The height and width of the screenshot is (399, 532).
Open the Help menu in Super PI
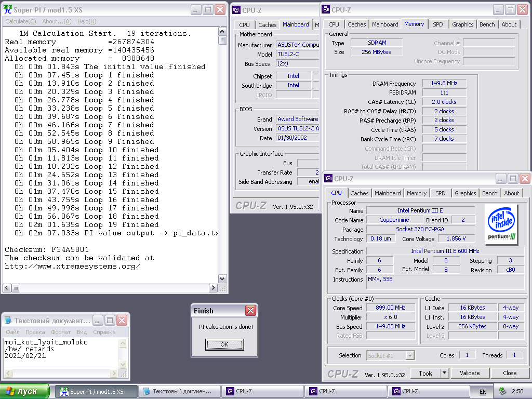pyautogui.click(x=87, y=21)
